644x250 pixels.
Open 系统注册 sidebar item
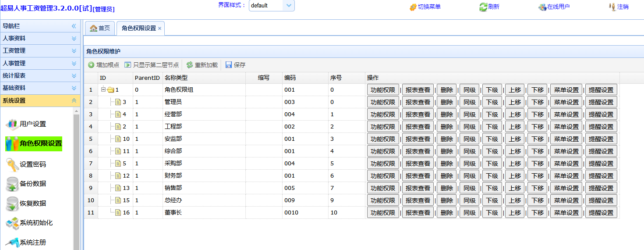(x=26, y=243)
